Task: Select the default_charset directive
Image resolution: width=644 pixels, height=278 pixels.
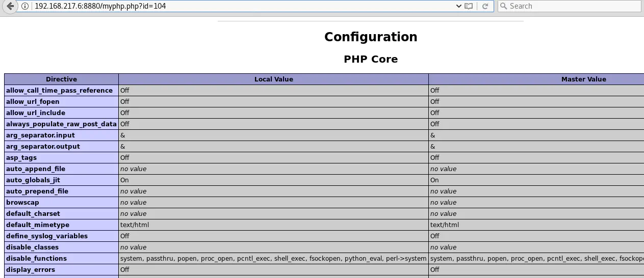Action: point(61,213)
